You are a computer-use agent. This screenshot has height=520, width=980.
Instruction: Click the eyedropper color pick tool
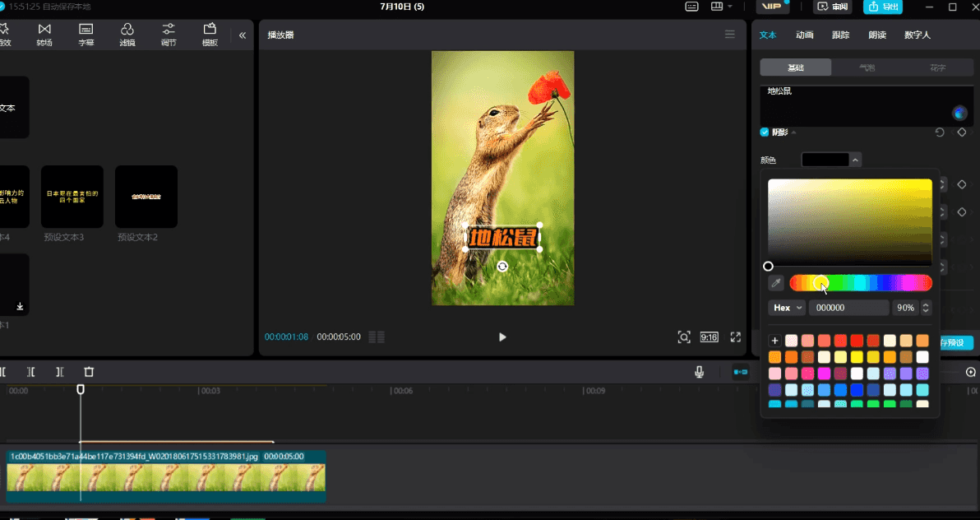(775, 283)
